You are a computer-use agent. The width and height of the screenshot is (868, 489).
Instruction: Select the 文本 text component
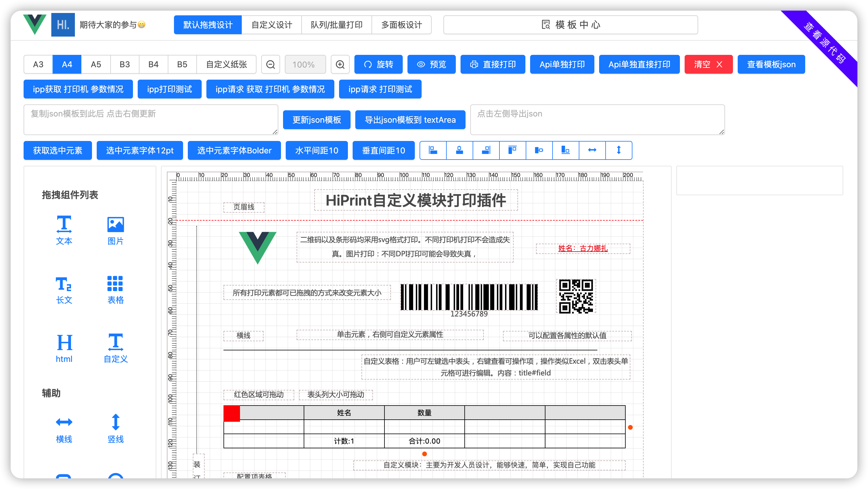point(64,231)
